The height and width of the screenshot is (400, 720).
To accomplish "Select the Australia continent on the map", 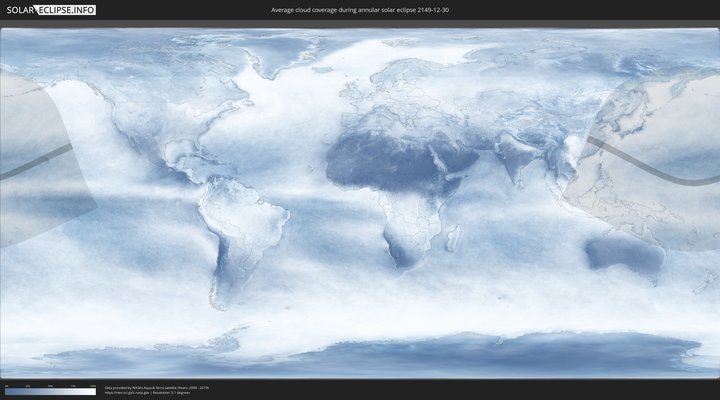I will click(x=625, y=255).
